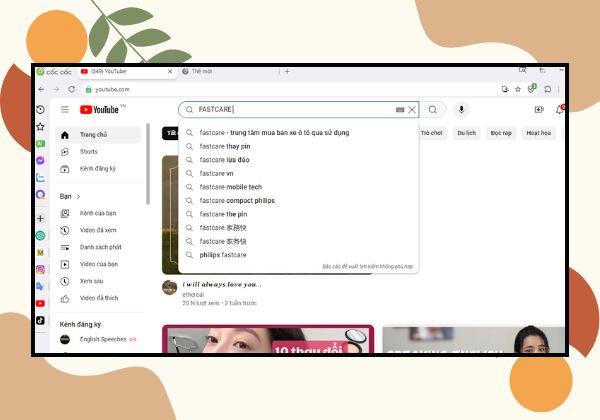The image size is (600, 420).
Task: Switch to the Thẻ mới tab
Action: coord(228,72)
